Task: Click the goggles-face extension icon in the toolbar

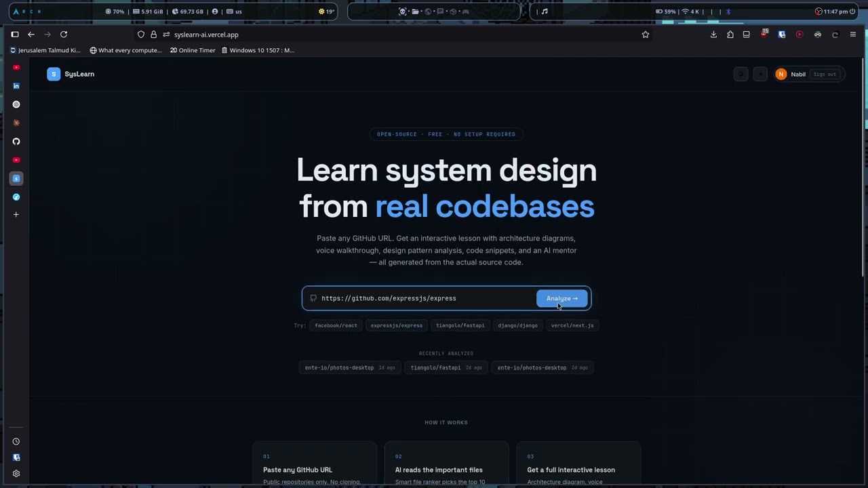Action: point(818,35)
